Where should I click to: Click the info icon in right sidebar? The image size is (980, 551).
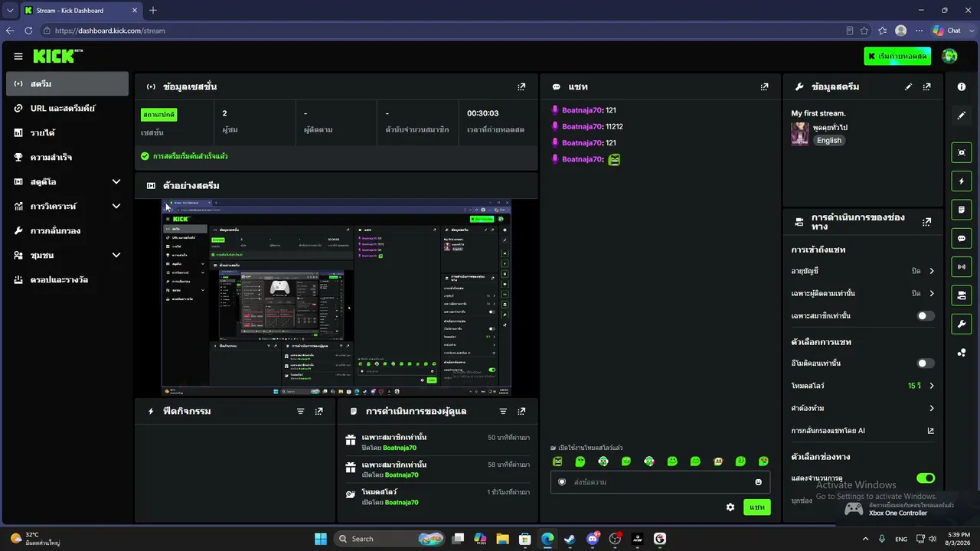click(x=962, y=87)
